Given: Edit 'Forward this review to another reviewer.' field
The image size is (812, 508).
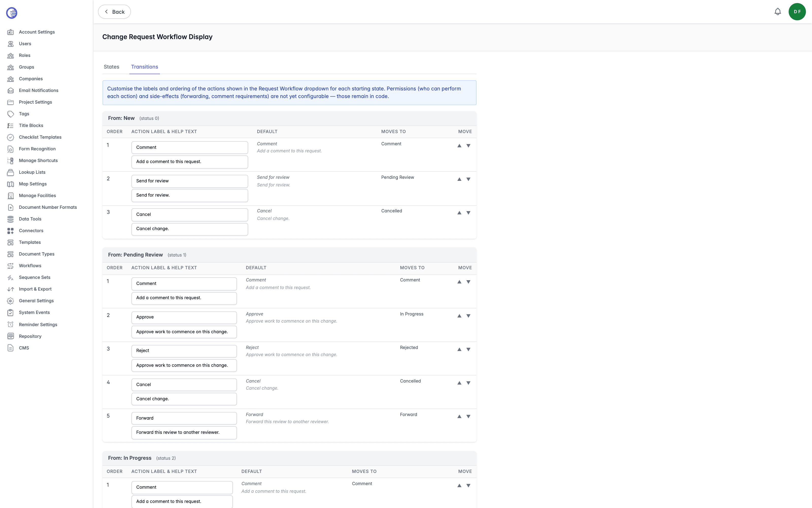Looking at the screenshot, I should 184,432.
